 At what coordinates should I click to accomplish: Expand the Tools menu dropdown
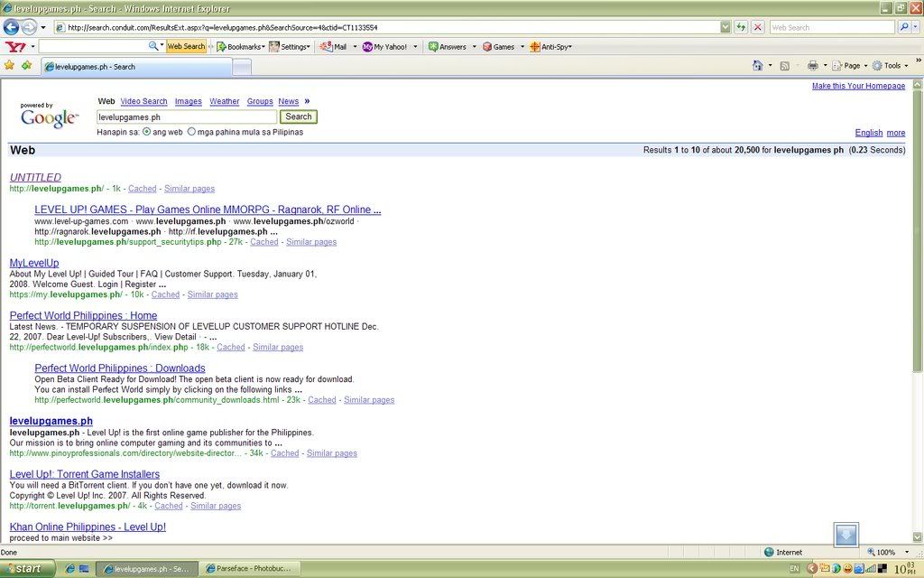tap(891, 66)
